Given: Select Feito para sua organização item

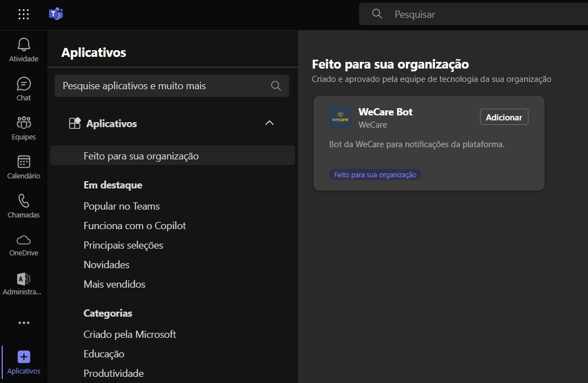Looking at the screenshot, I should 173,156.
